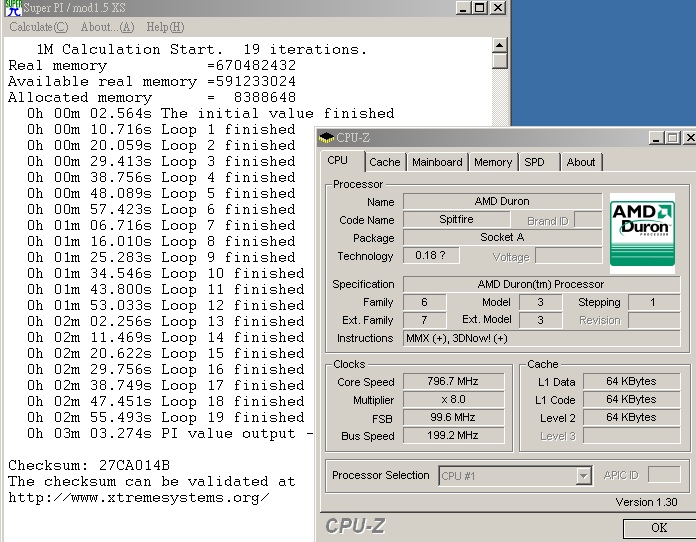Click the Allocated memory = 8388648 line
Screen dimensions: 696x542
[x=152, y=97]
